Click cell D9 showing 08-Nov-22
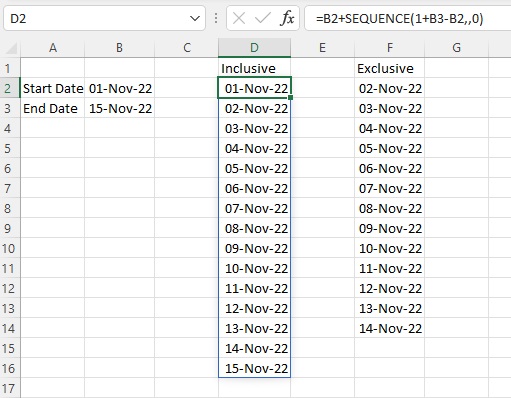The height and width of the screenshot is (398, 511). click(254, 228)
